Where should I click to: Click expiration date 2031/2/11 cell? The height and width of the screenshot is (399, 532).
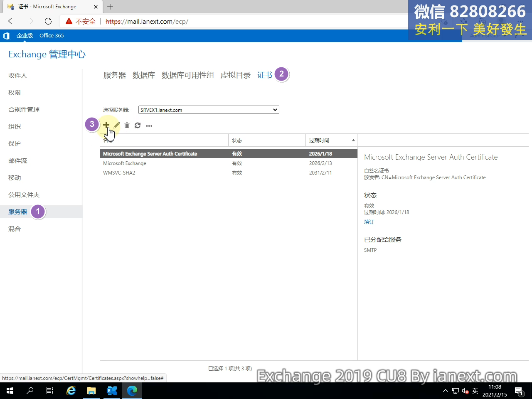tap(320, 173)
